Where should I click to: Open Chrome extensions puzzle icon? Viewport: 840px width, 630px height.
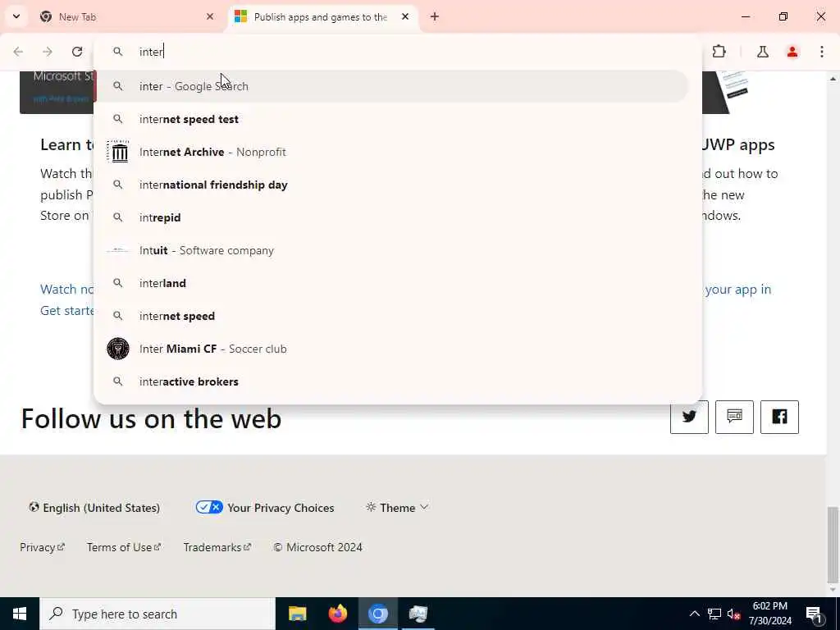pos(719,52)
